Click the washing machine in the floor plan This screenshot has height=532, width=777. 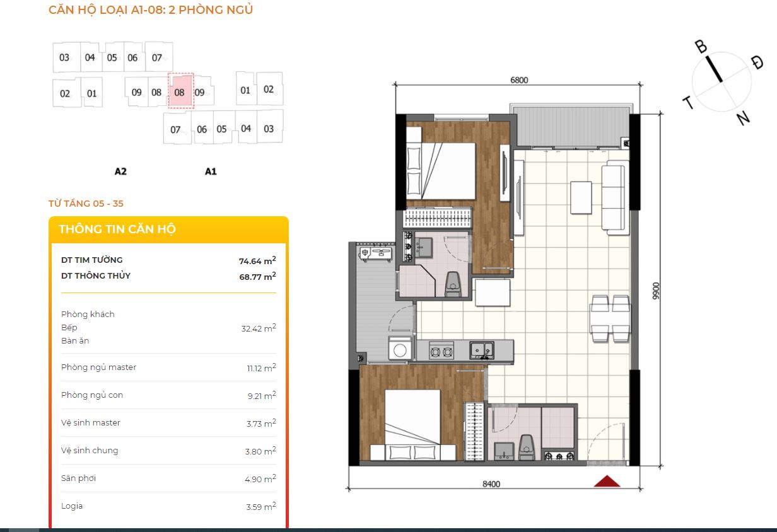400,349
